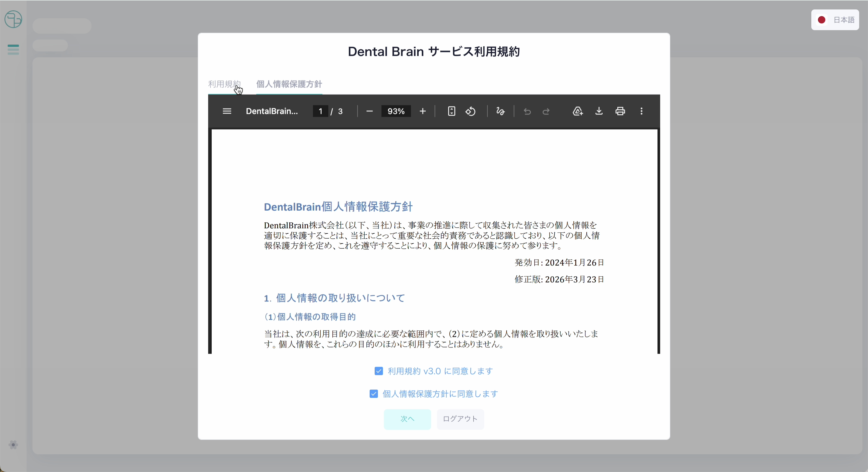Switch to the 利用規約 tab
The width and height of the screenshot is (868, 472).
point(224,84)
